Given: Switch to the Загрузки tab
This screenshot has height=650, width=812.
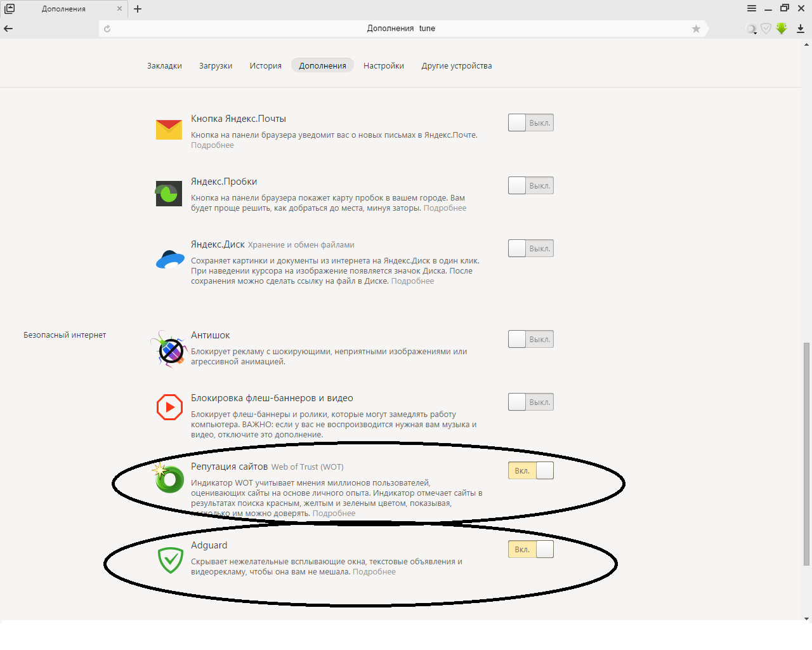Looking at the screenshot, I should point(216,65).
